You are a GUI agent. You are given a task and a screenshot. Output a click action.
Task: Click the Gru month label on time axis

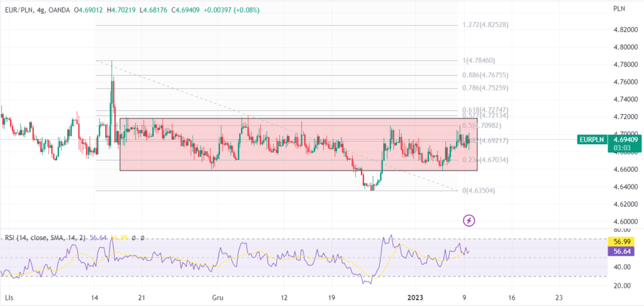coord(218,297)
